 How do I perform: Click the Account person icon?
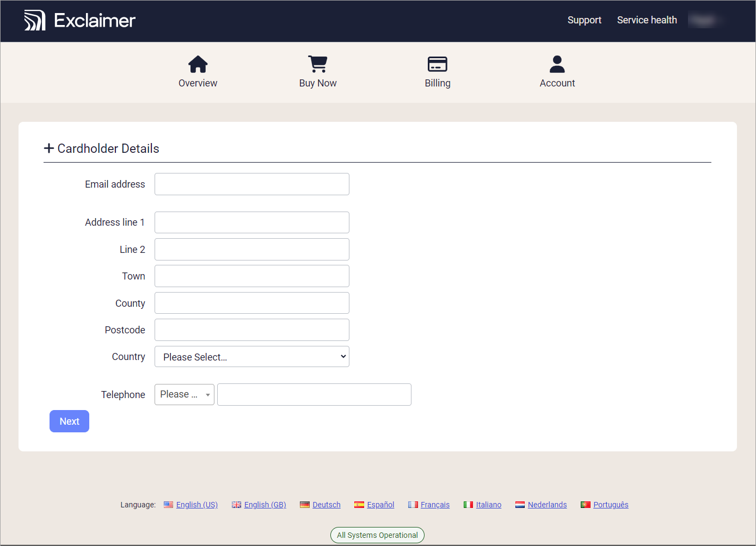pos(557,64)
